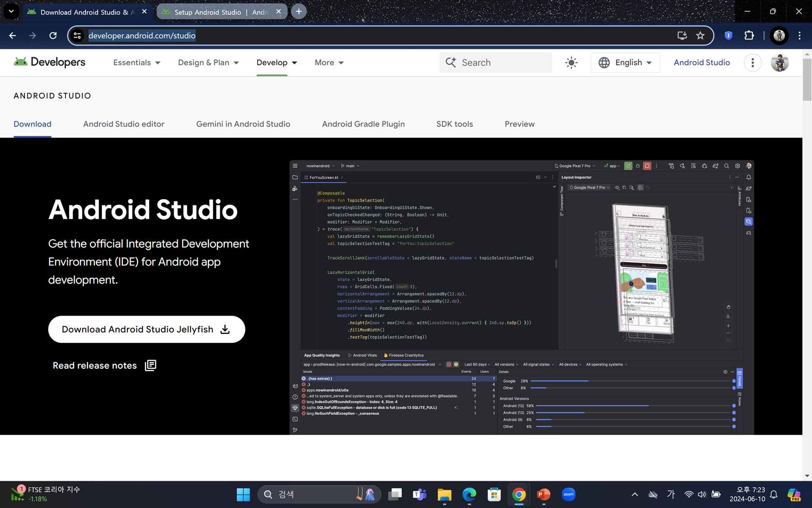Open taskbar clock and date
The height and width of the screenshot is (508, 812).
[x=747, y=494]
